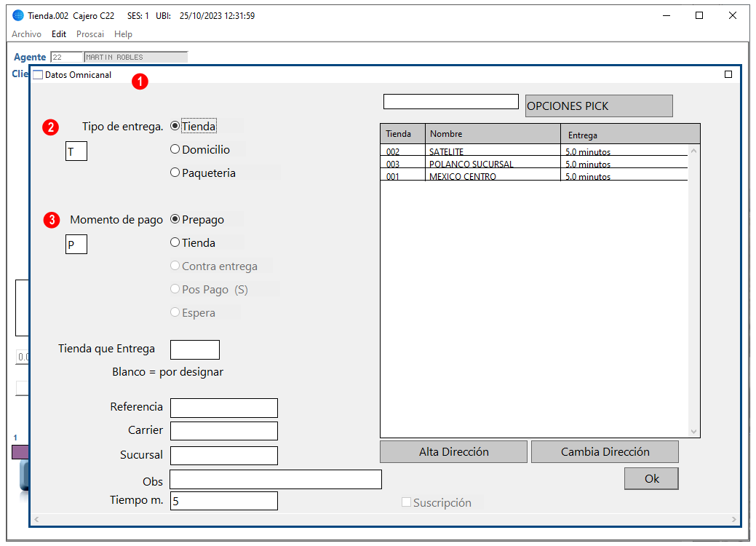756x546 pixels.
Task: Click the SATELITE store name
Action: click(x=446, y=151)
